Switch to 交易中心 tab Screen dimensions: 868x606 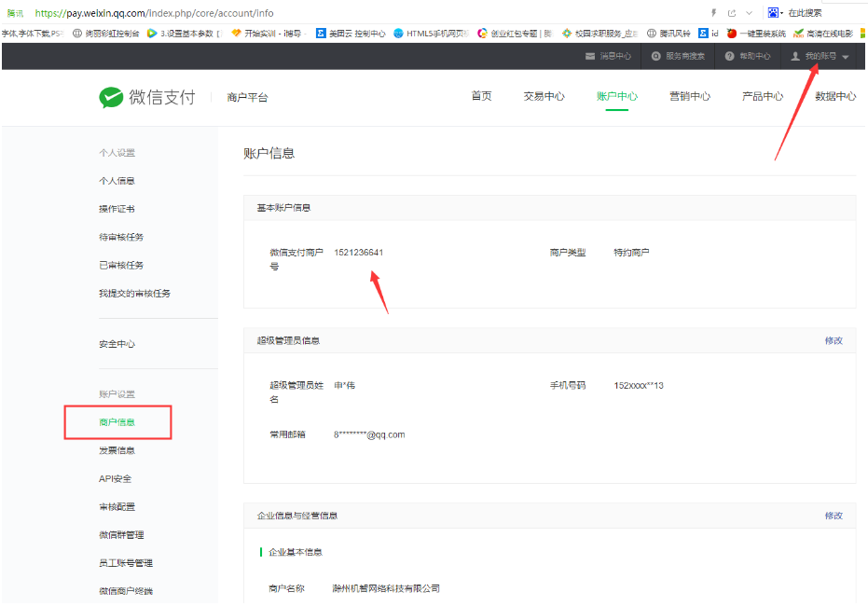tap(544, 96)
